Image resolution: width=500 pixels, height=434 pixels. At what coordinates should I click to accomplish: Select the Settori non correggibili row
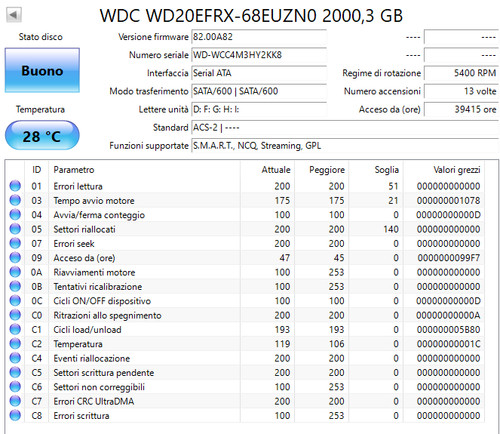coord(245,387)
